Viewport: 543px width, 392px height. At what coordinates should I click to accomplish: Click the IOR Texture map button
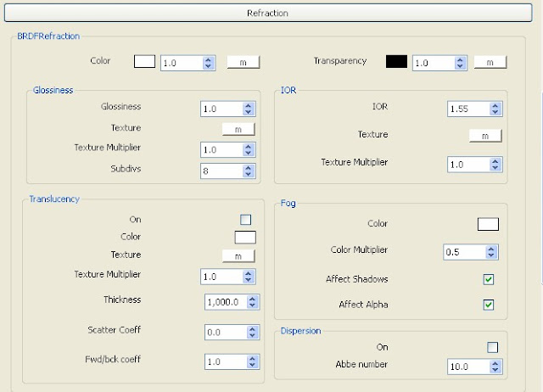point(485,135)
